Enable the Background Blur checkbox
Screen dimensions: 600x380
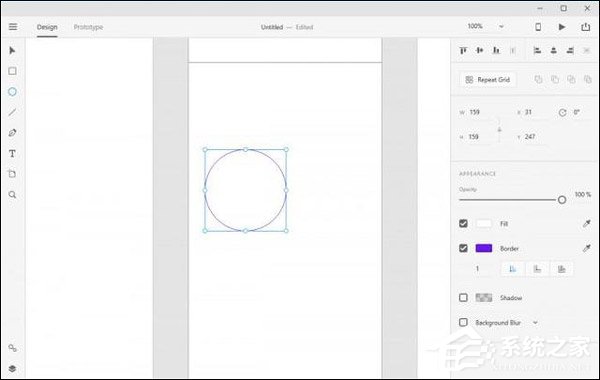click(x=463, y=322)
